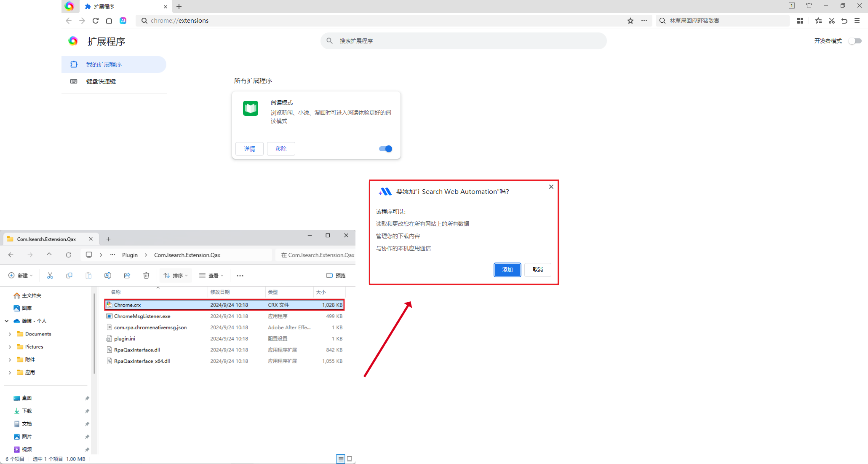Screen dimensions: 868x464
Task: Open the 排序 sort dropdown
Action: pos(176,276)
